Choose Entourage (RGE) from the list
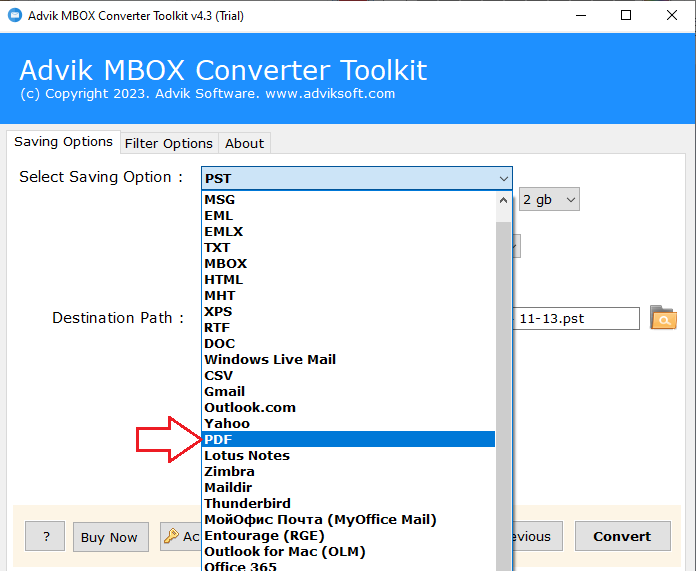696x571 pixels. click(x=348, y=535)
